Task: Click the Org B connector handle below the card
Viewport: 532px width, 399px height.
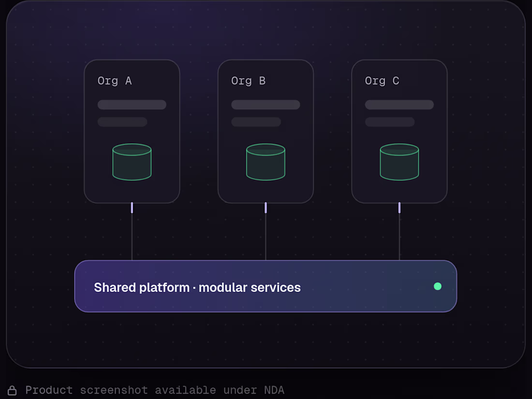Action: [266, 207]
